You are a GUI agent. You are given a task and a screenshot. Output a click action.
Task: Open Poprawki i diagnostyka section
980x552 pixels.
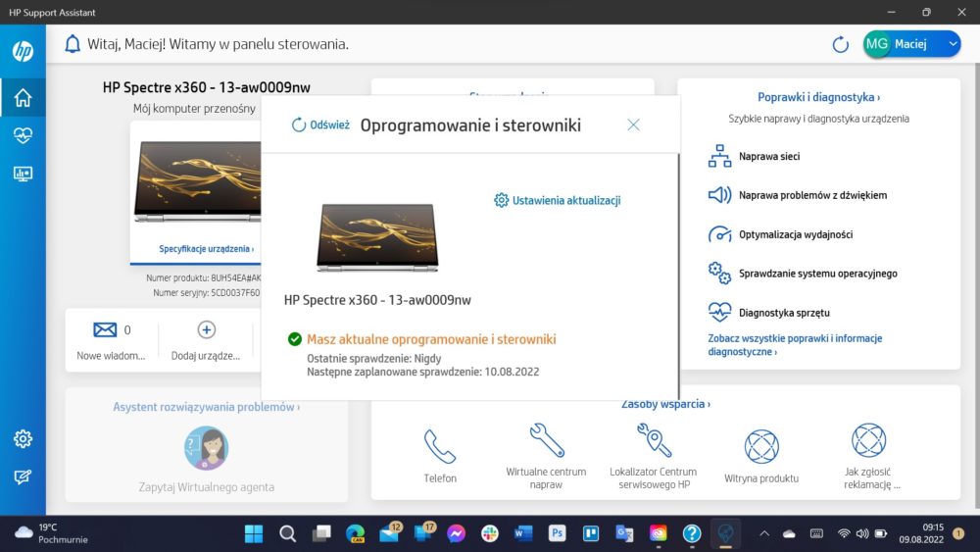tap(818, 97)
